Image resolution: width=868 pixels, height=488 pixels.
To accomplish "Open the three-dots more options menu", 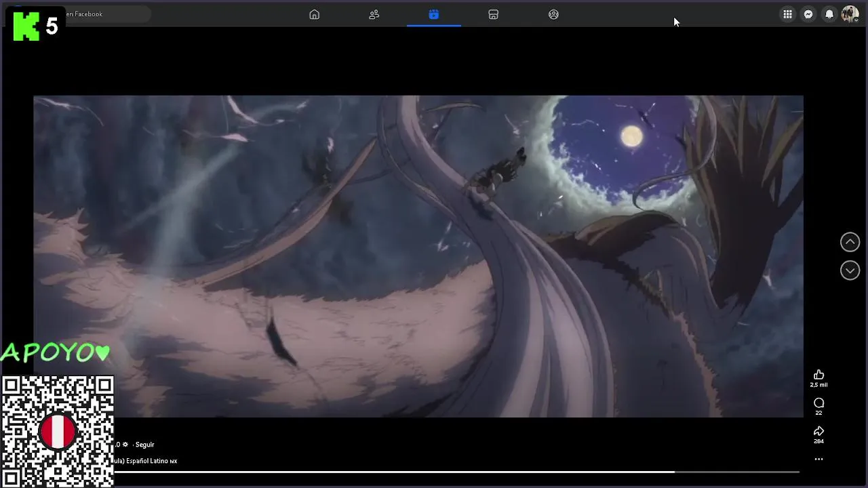I will [x=818, y=459].
